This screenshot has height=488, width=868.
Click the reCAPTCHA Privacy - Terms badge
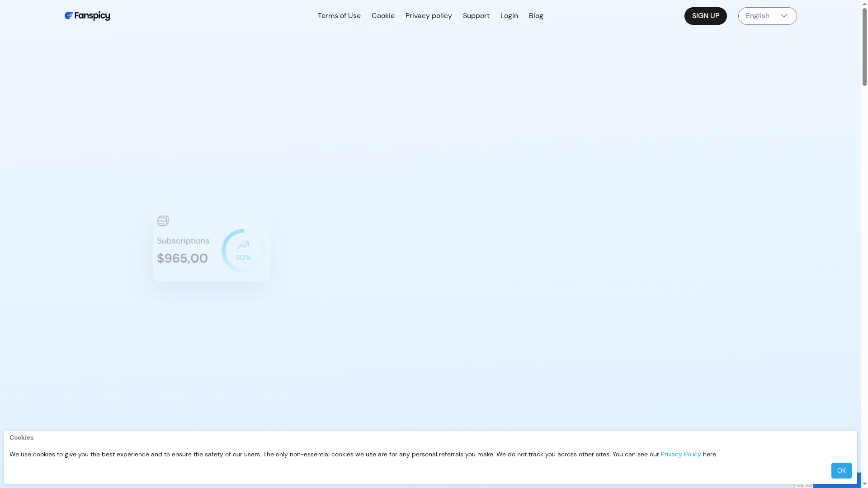coord(804,486)
